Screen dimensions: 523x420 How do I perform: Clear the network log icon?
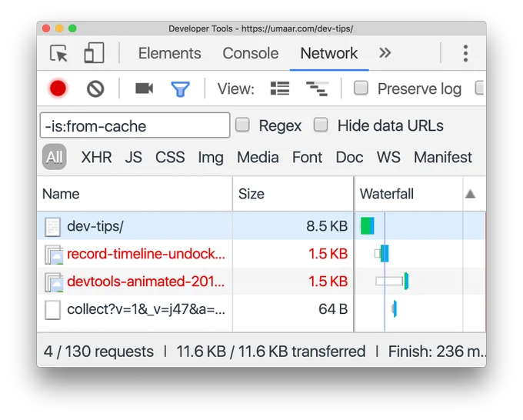click(x=95, y=89)
